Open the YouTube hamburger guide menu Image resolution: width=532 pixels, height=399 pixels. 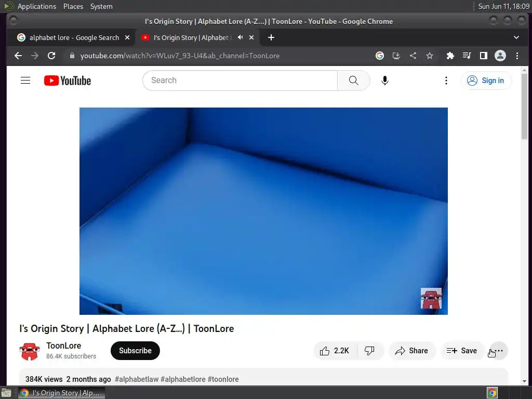tap(25, 81)
